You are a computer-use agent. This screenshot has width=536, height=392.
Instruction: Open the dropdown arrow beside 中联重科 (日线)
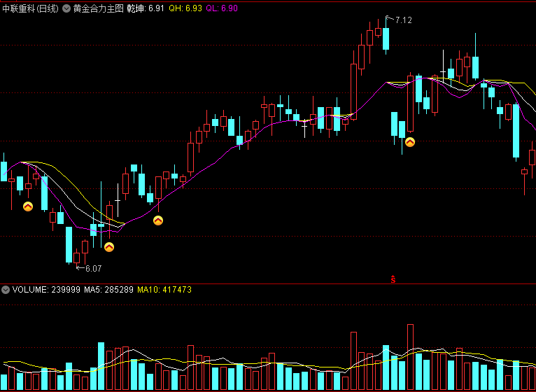click(66, 8)
